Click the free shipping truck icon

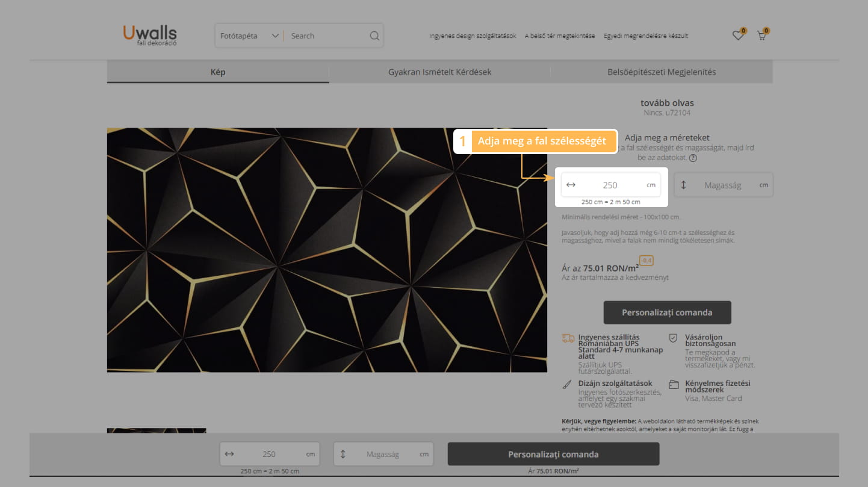(568, 338)
